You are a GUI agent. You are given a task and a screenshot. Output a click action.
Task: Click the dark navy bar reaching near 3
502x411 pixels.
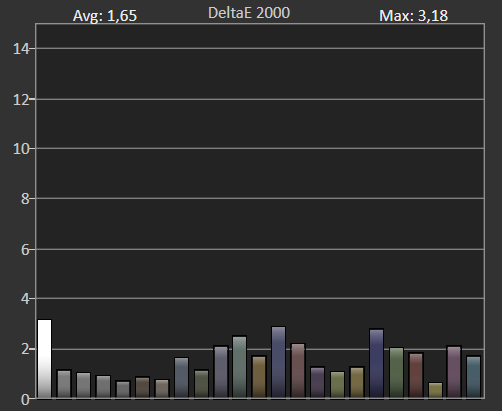(376, 364)
